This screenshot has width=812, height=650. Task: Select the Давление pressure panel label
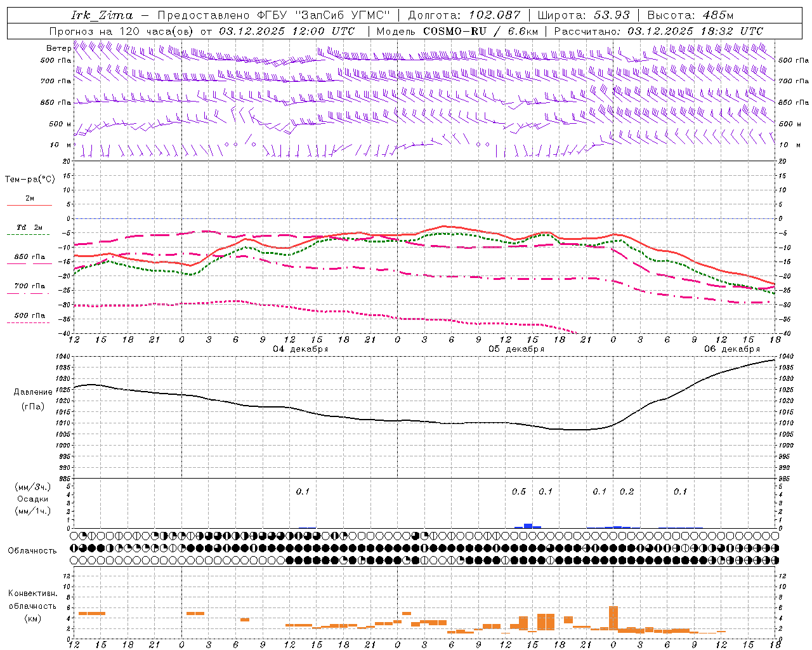[33, 392]
